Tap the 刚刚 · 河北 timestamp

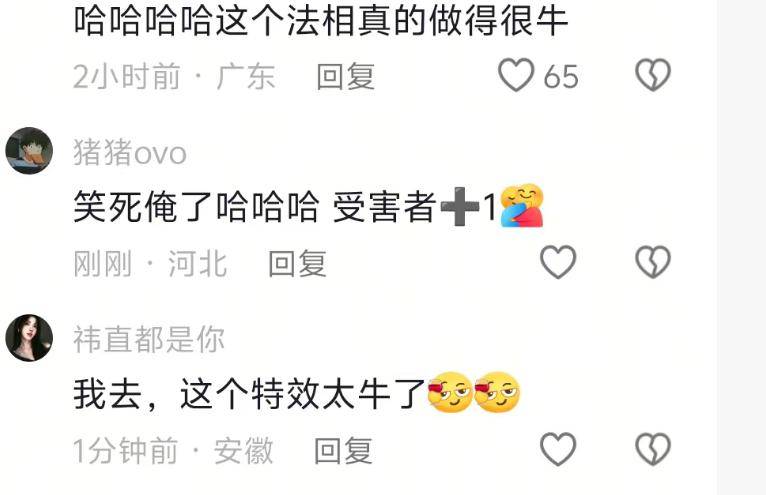[150, 264]
